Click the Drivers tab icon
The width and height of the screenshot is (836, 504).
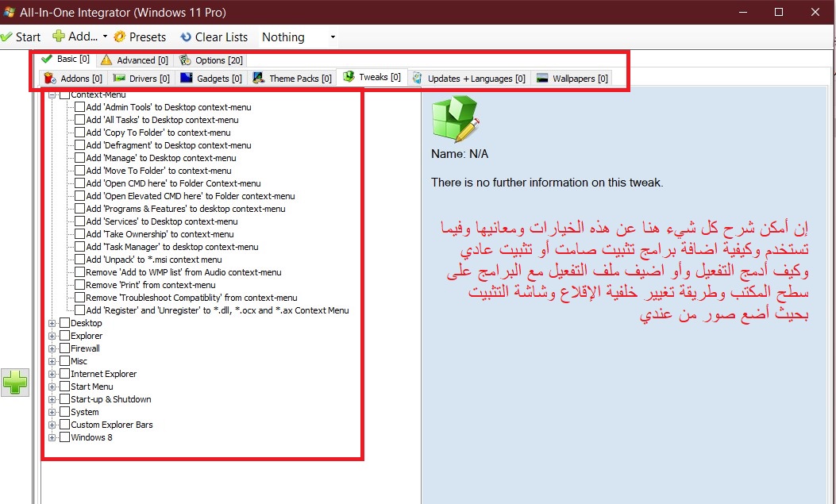119,79
